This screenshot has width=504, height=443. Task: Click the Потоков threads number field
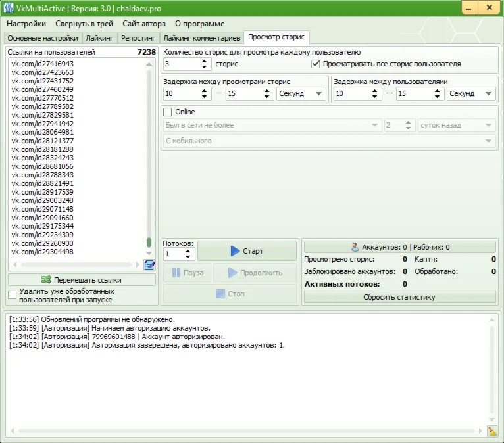point(173,254)
